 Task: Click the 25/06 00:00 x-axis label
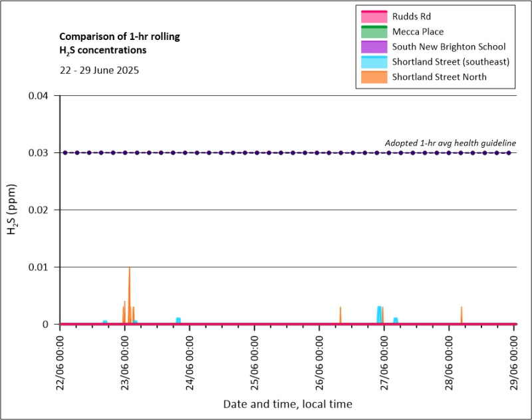(x=255, y=363)
